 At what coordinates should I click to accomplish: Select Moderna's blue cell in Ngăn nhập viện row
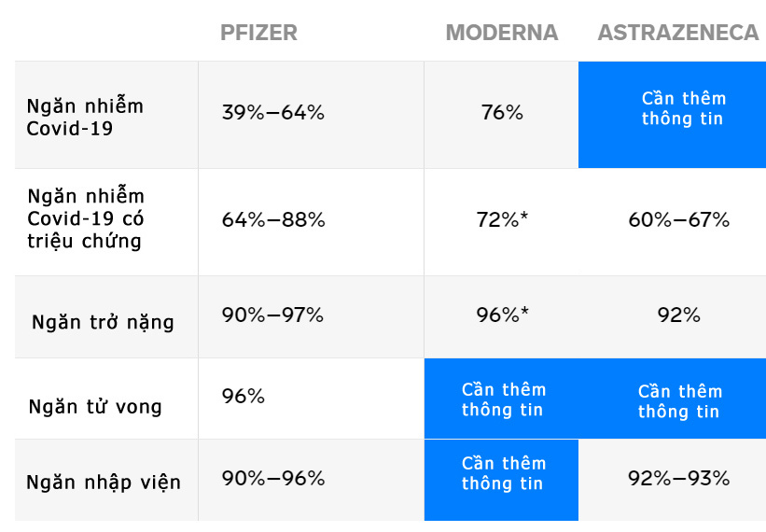click(502, 473)
